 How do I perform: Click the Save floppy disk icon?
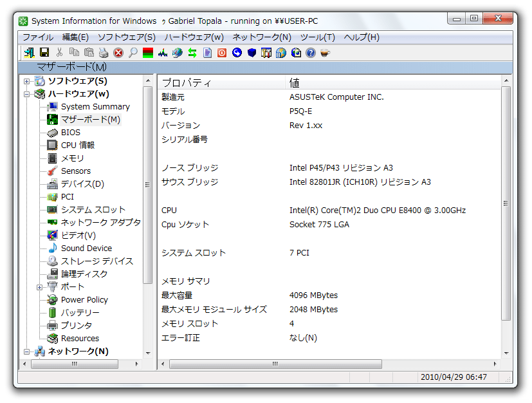pyautogui.click(x=44, y=53)
